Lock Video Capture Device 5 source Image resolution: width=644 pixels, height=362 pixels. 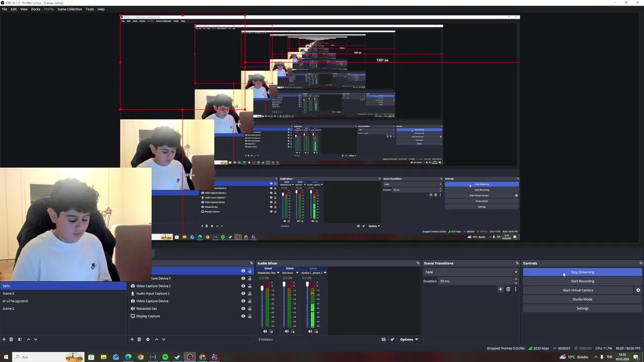pos(250,279)
